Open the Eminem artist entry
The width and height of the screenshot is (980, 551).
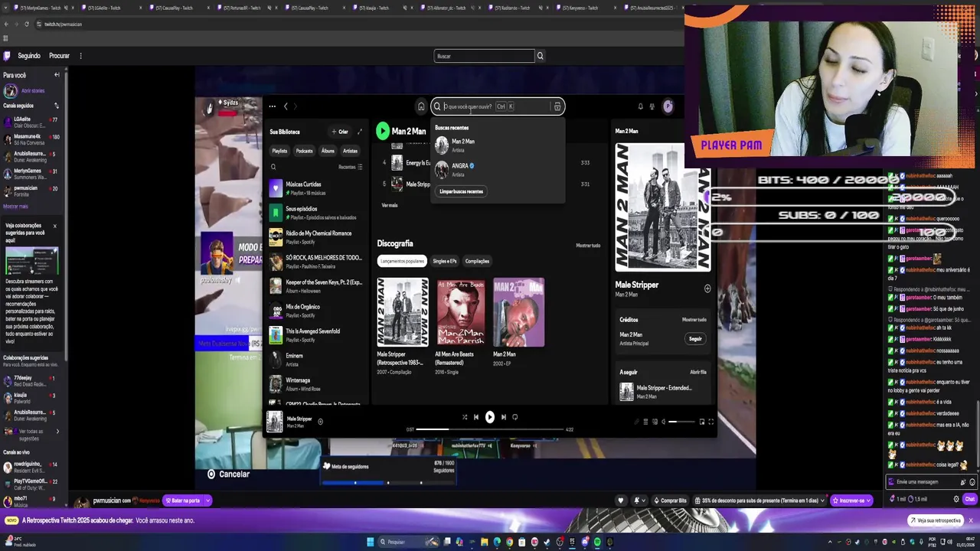(316, 359)
